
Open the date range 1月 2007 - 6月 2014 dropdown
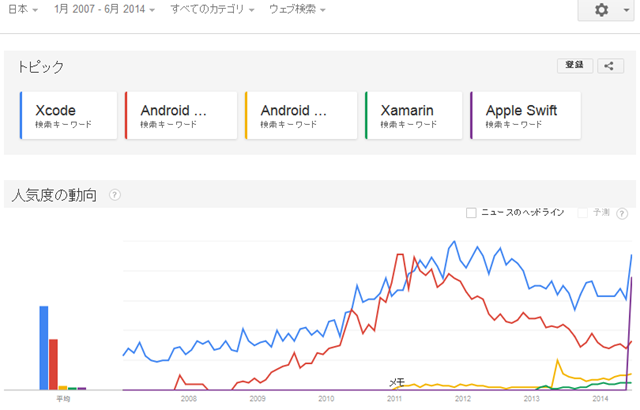104,9
